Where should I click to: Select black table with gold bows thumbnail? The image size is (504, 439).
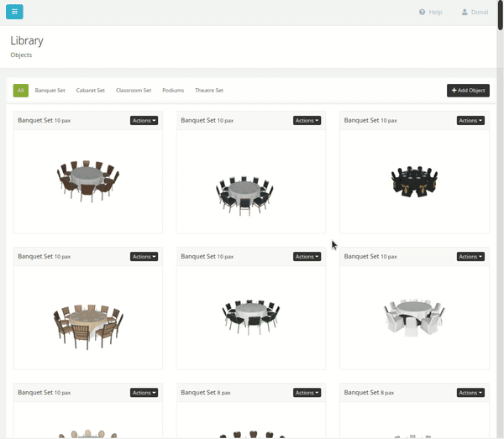tap(414, 181)
